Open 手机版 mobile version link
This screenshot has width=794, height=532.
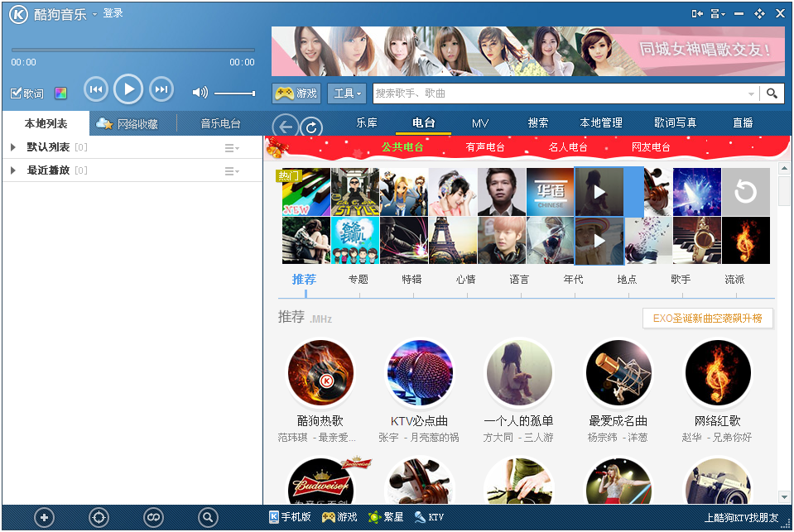click(290, 517)
